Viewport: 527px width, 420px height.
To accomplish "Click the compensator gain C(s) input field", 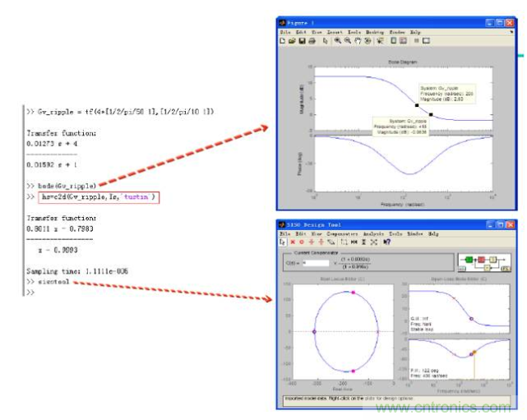I will tap(317, 264).
